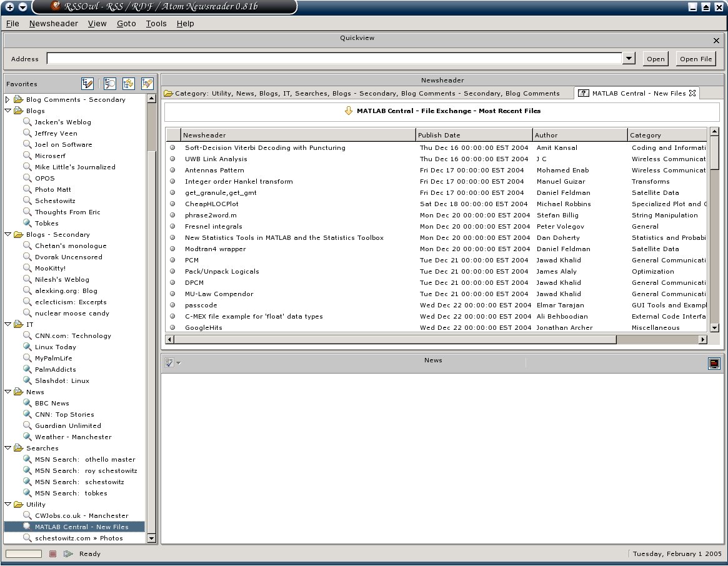This screenshot has width=728, height=566.
Task: Click the reload all favorites icon
Action: coord(129,84)
